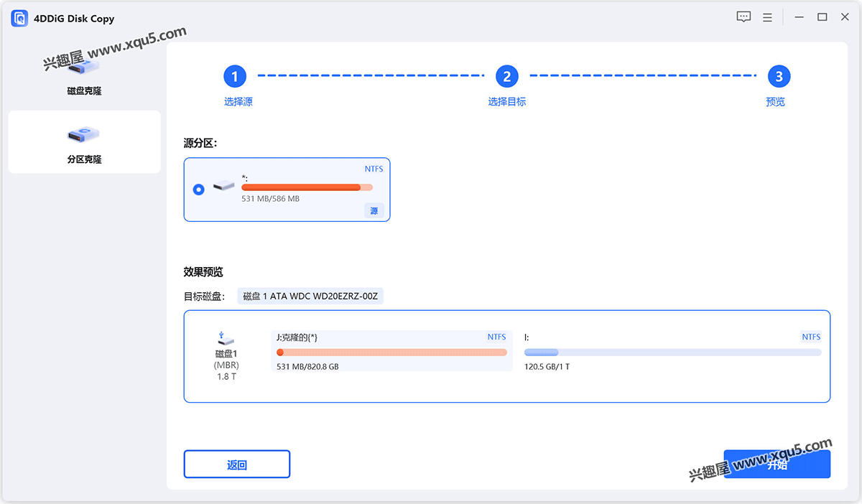The width and height of the screenshot is (862, 504).
Task: Click the (MBR) disk type text
Action: (x=226, y=365)
